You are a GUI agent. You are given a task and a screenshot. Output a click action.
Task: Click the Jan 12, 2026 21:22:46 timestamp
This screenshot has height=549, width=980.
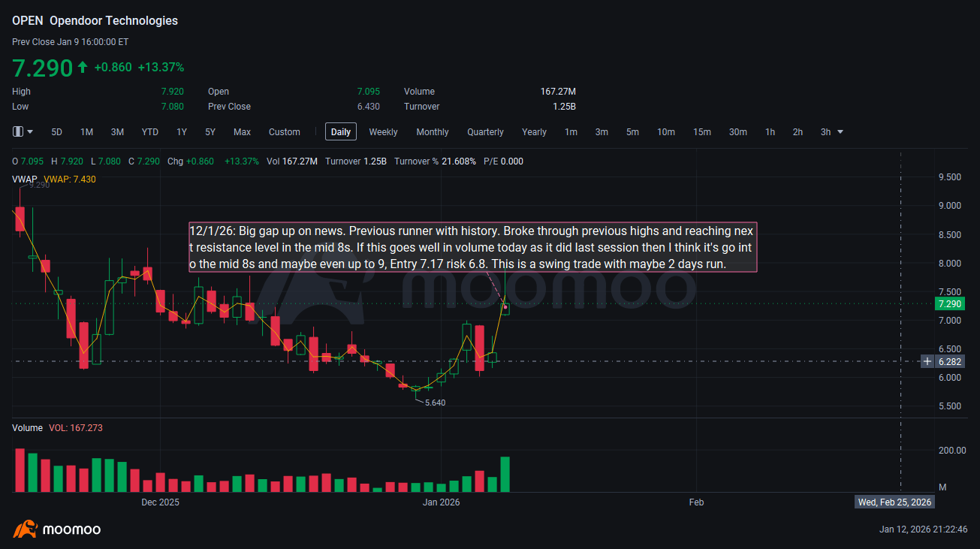[x=923, y=529]
